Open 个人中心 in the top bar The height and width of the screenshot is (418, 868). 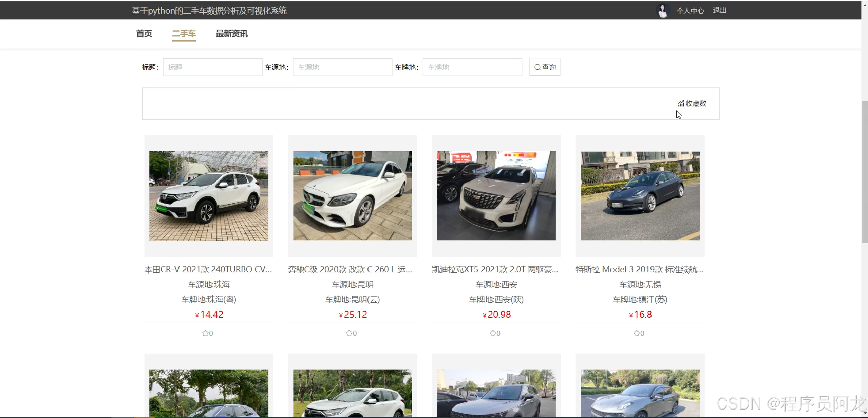pyautogui.click(x=690, y=11)
